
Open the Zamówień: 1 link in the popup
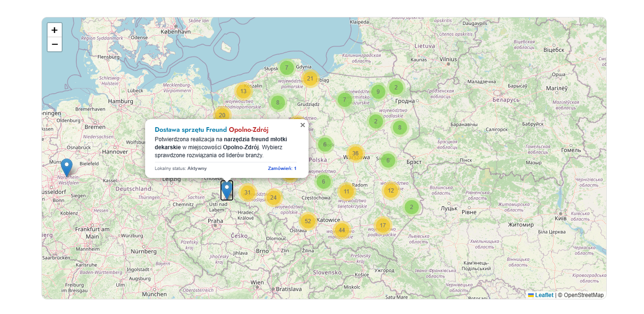tap(283, 168)
